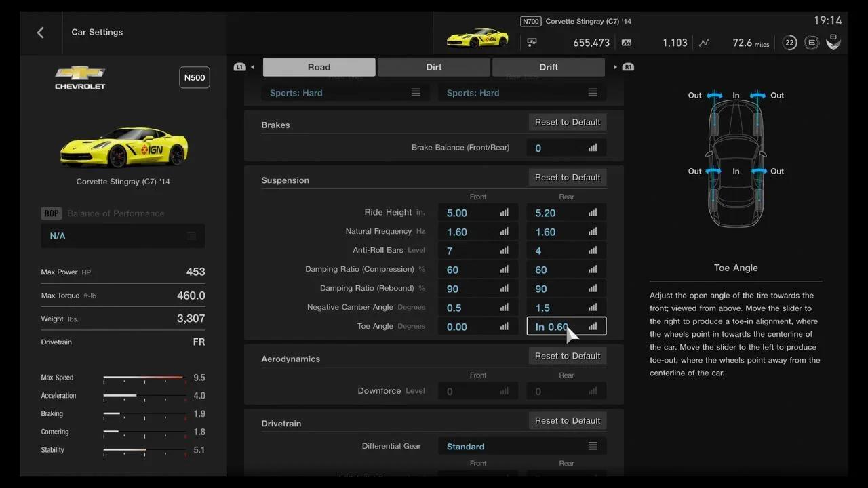Click the distance graph icon beside 72.6 miles
This screenshot has height=488, width=868.
tap(704, 43)
